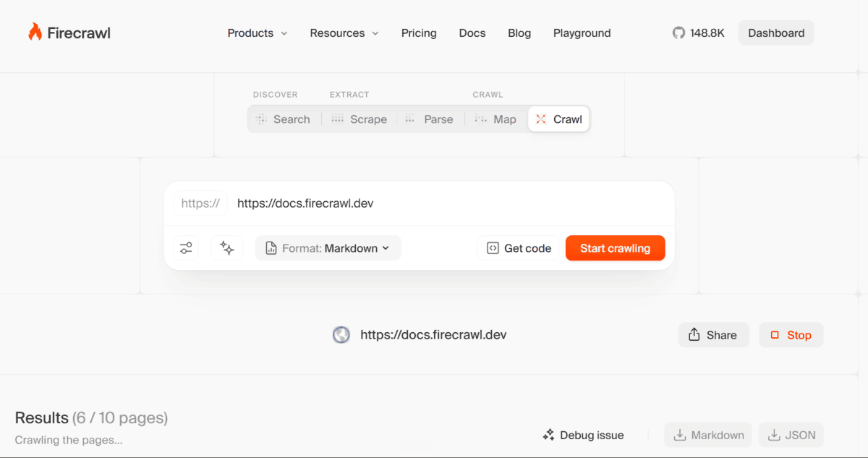868x458 pixels.
Task: Click the Crawl tab icon
Action: click(x=541, y=119)
